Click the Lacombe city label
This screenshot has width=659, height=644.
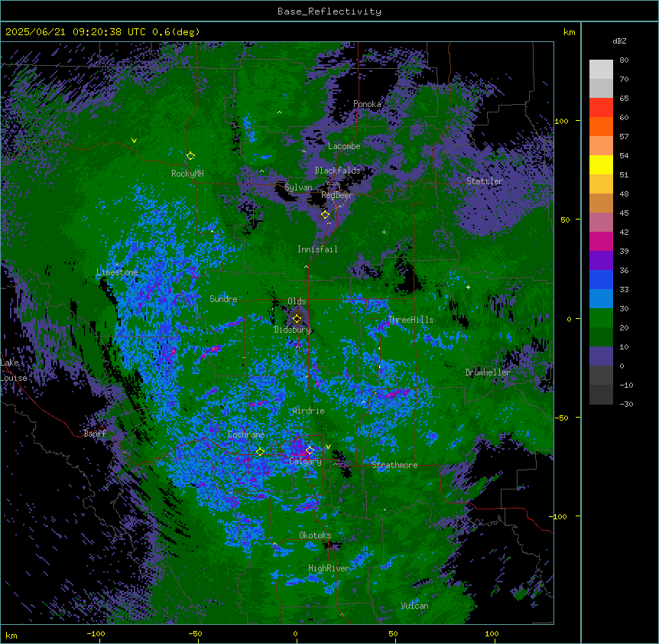tap(344, 146)
